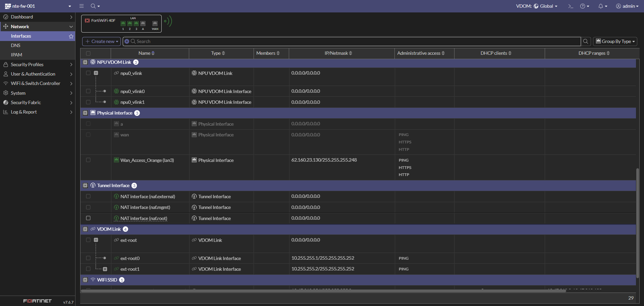The width and height of the screenshot is (644, 306).
Task: Collapse the Physical Interface group
Action: click(x=85, y=113)
